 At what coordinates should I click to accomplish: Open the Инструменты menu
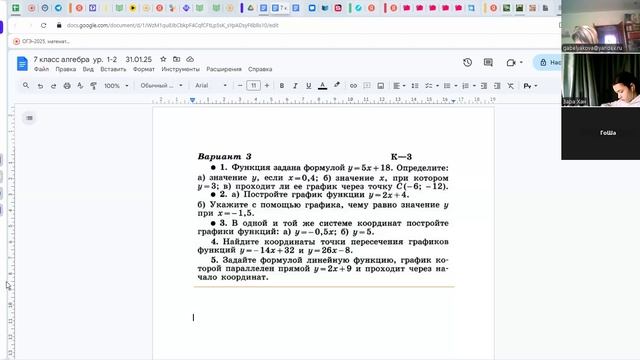click(x=180, y=69)
